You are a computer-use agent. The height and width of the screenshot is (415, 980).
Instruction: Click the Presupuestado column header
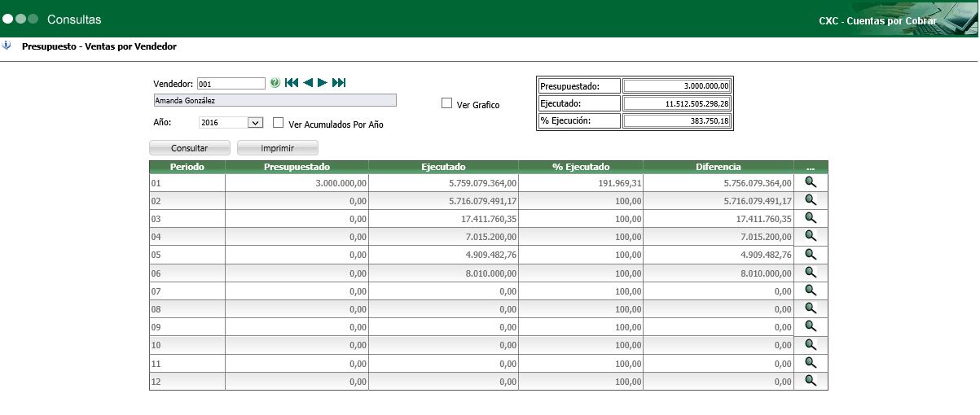pyautogui.click(x=297, y=167)
